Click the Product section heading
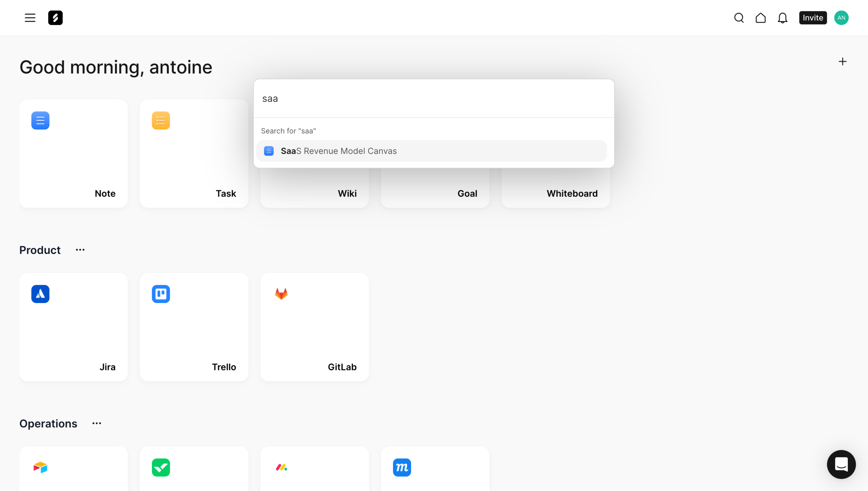The image size is (868, 491). [40, 250]
